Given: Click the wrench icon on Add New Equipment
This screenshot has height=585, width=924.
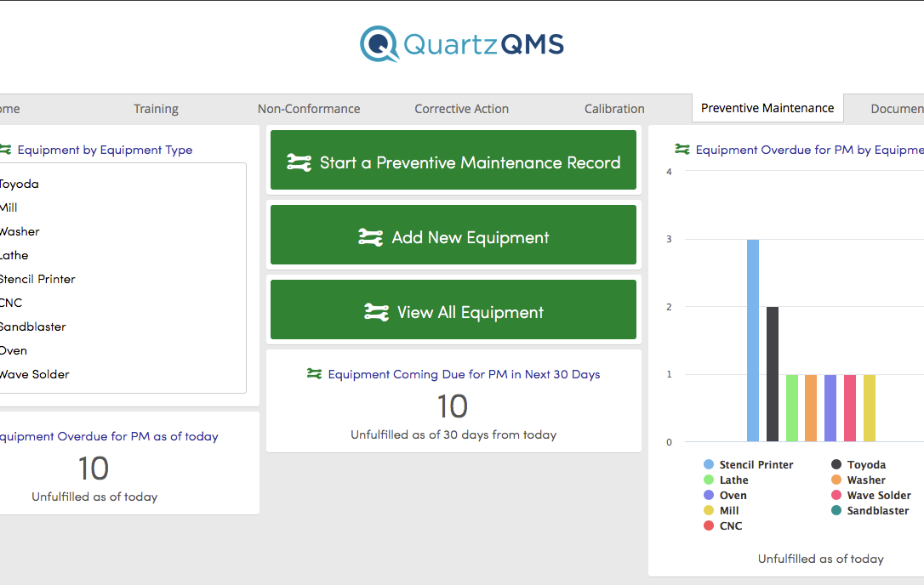Looking at the screenshot, I should 371,237.
